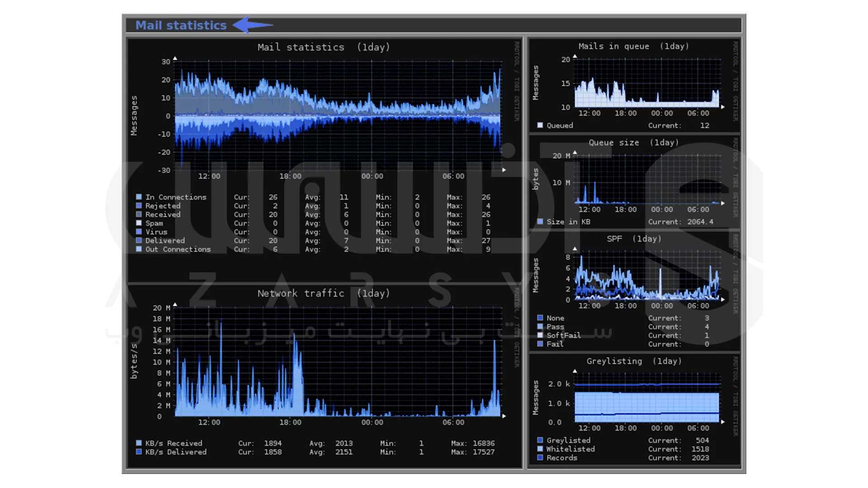Select the 'Size in KB' label
This screenshot has width=868, height=488.
pyautogui.click(x=568, y=222)
